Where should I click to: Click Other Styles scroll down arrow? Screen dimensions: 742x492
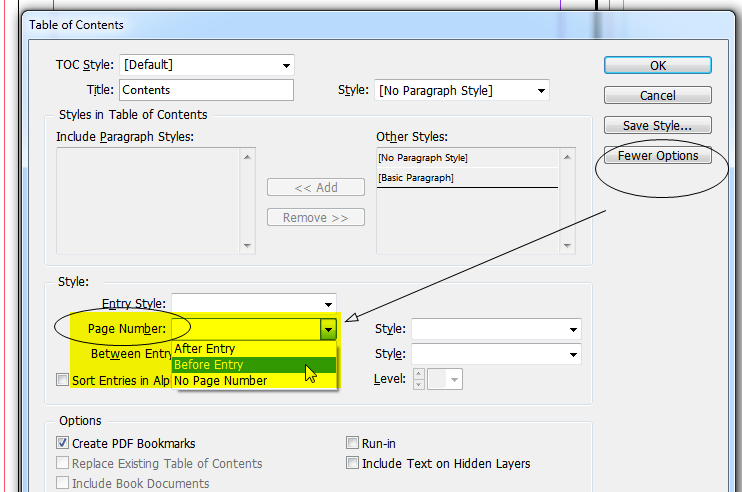coord(567,246)
